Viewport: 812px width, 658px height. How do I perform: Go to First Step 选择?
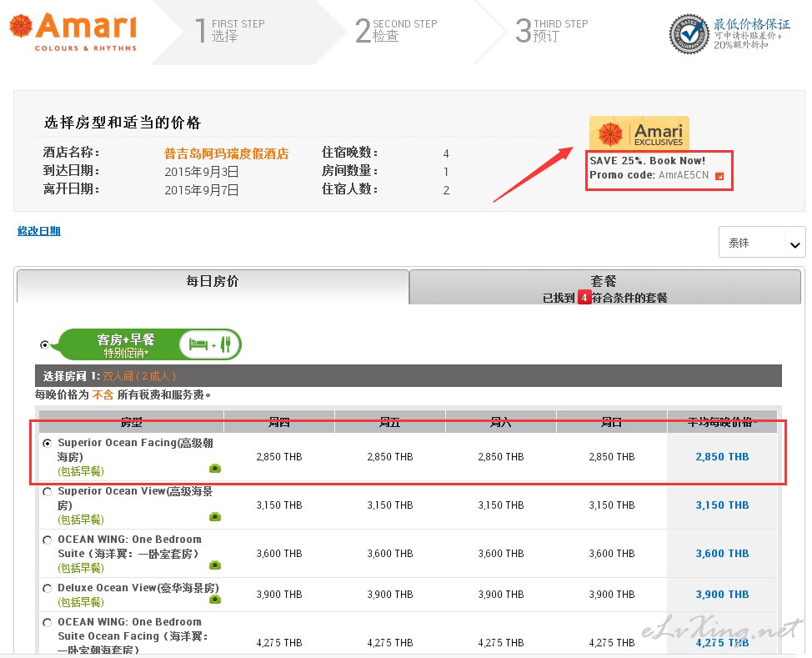pos(230,31)
